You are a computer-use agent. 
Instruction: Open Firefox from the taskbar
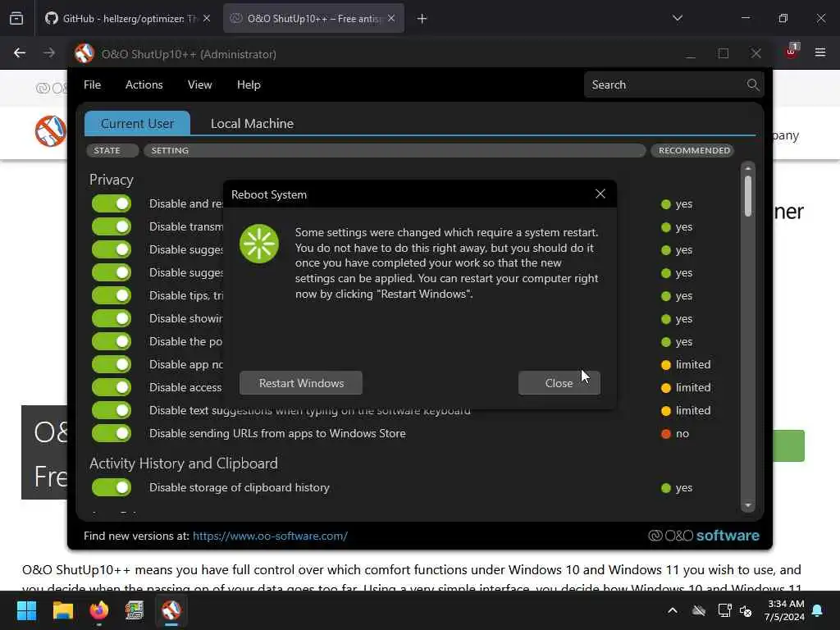(x=98, y=610)
